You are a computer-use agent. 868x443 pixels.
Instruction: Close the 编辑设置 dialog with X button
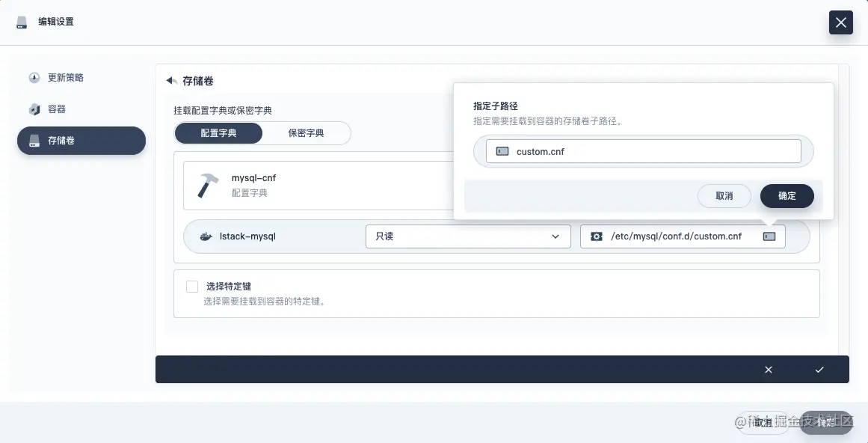(841, 22)
